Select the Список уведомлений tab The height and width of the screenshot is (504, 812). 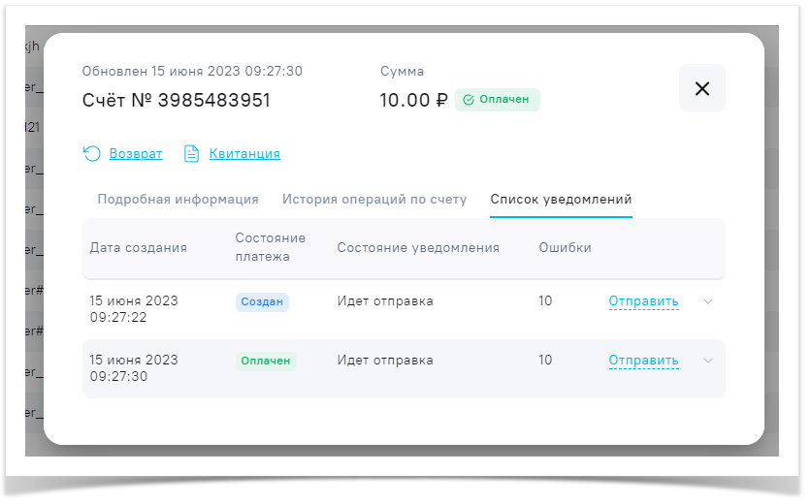(x=561, y=199)
